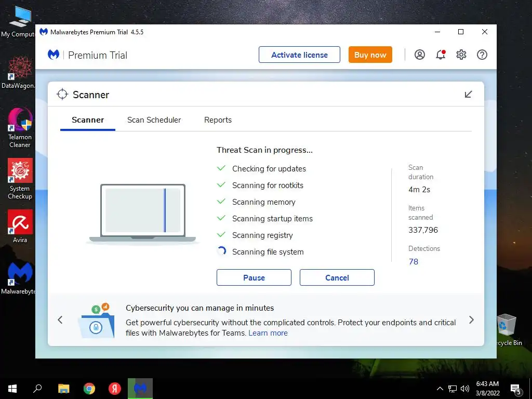Switch to the Scanner tab
This screenshot has width=532, height=399.
coord(88,120)
